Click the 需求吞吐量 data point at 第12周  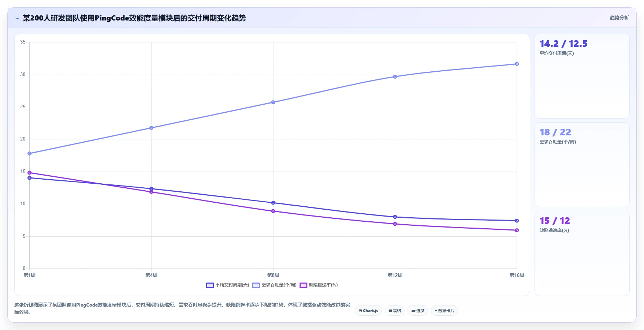tap(395, 77)
